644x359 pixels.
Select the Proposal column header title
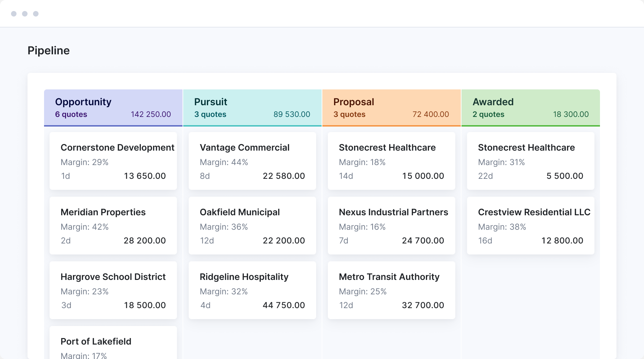[353, 102]
